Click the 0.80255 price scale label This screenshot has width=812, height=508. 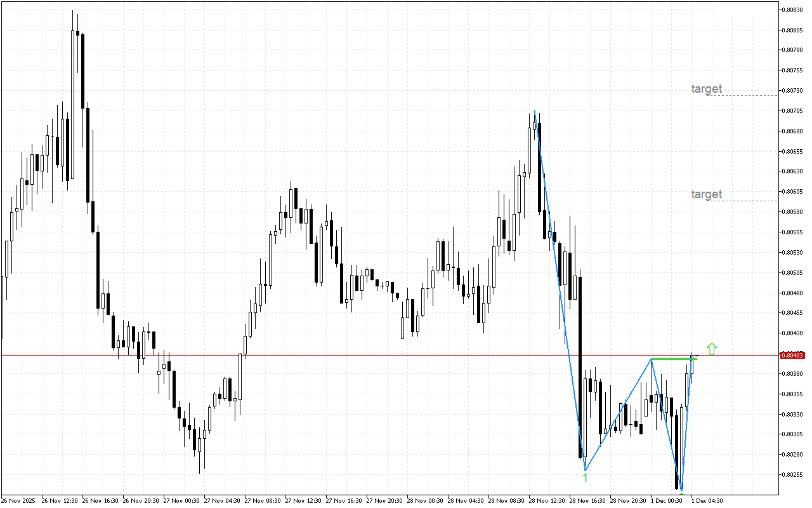[x=792, y=475]
